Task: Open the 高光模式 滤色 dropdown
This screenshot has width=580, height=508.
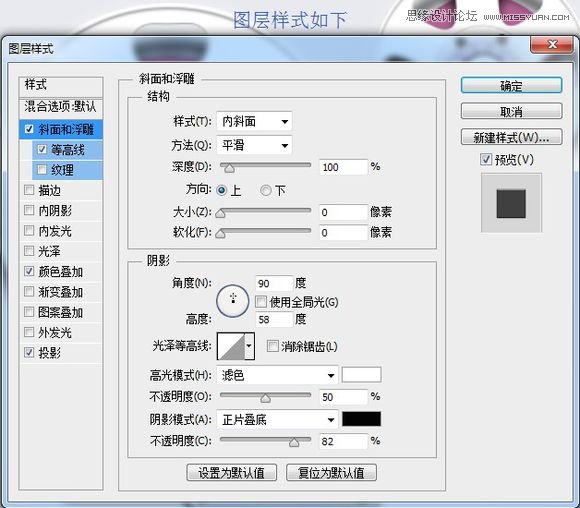Action: [277, 376]
